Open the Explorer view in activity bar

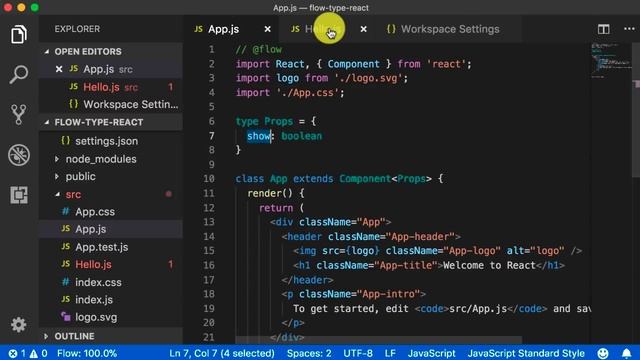point(19,34)
